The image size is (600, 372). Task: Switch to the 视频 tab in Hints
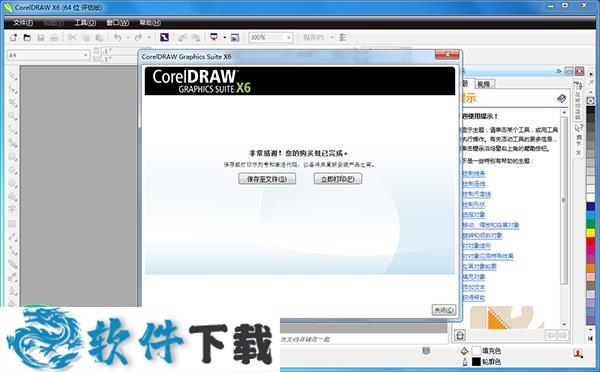[483, 84]
